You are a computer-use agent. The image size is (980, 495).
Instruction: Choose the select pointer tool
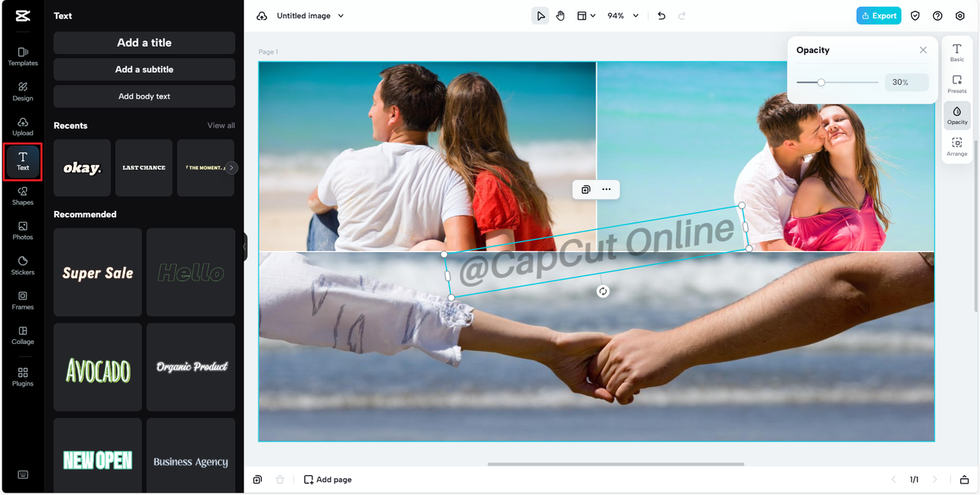pos(541,15)
